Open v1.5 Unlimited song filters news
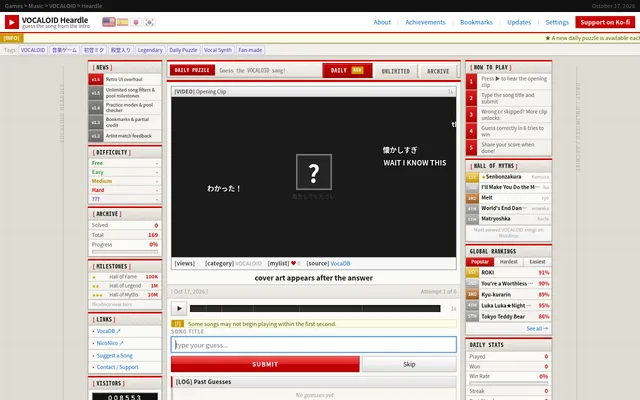Screen dimensions: 640x400 click(x=125, y=93)
